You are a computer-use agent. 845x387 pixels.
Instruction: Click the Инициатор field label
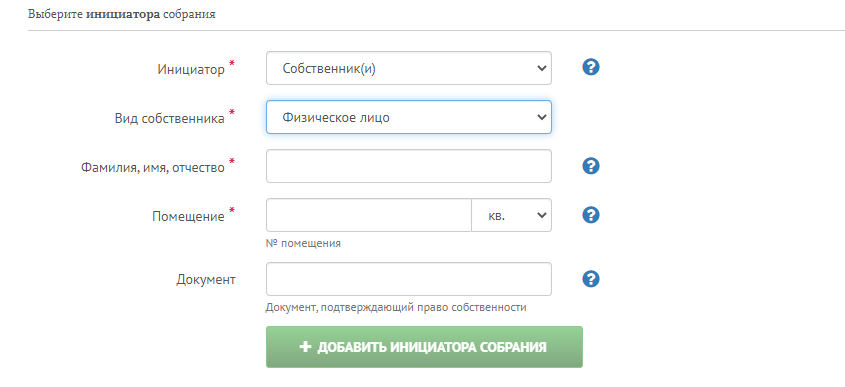click(191, 70)
